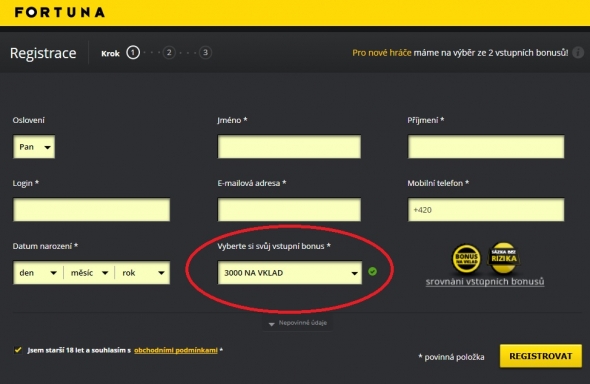
Task: Open the obchodními podmínkami link
Action: tap(176, 350)
